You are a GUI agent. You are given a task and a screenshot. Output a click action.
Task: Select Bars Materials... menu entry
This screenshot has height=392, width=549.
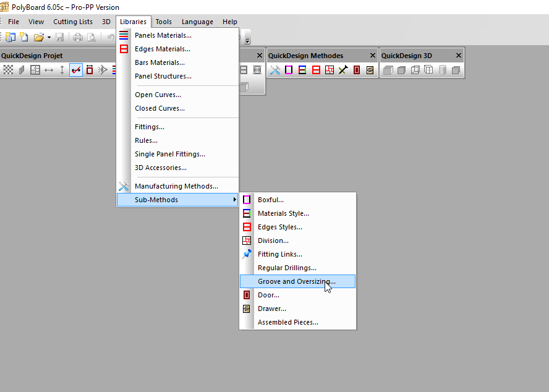177,62
